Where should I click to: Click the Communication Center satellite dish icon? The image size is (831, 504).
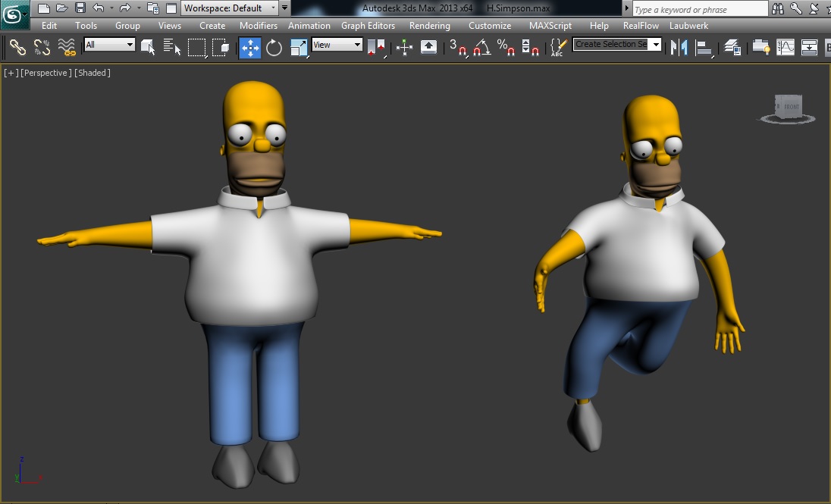814,8
